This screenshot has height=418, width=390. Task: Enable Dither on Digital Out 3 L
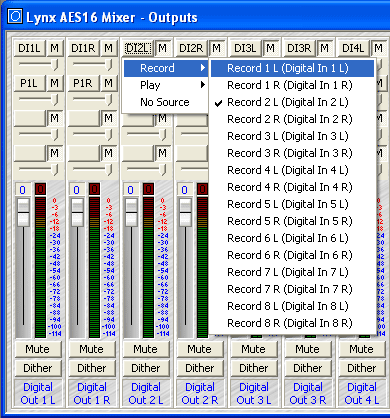pos(254,368)
